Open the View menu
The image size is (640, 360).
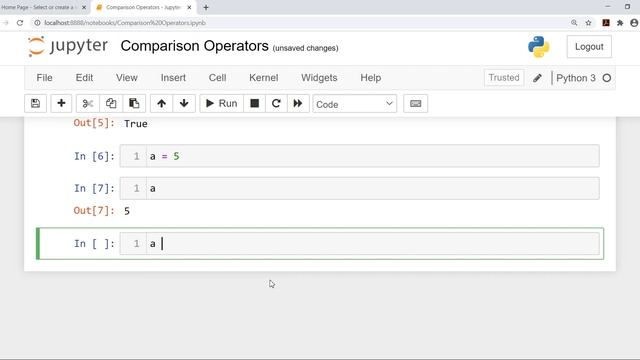(127, 78)
